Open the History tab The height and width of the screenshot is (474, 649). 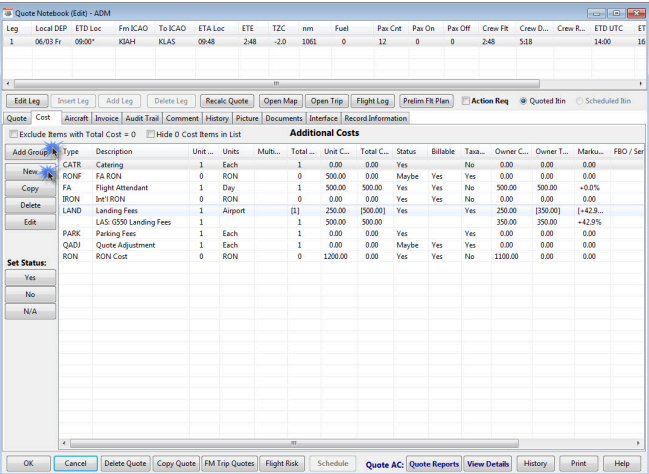[x=217, y=118]
